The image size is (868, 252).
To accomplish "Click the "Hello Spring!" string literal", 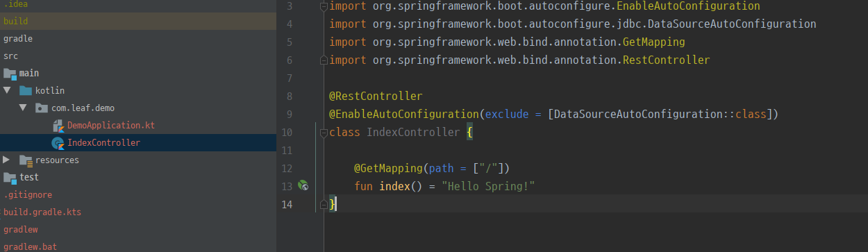I will pyautogui.click(x=488, y=187).
